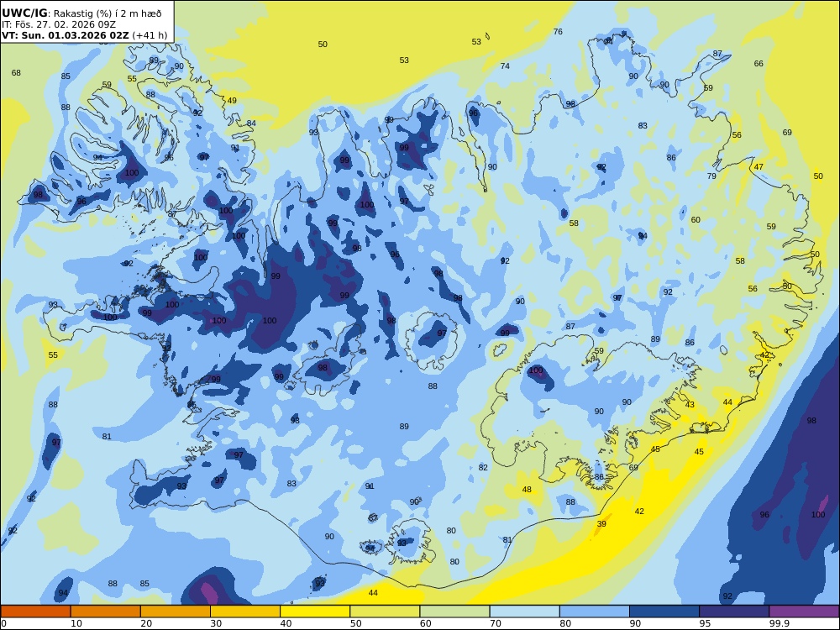Click the humidity value '84' on map
Screen dimensions: 840x630
[x=251, y=123]
